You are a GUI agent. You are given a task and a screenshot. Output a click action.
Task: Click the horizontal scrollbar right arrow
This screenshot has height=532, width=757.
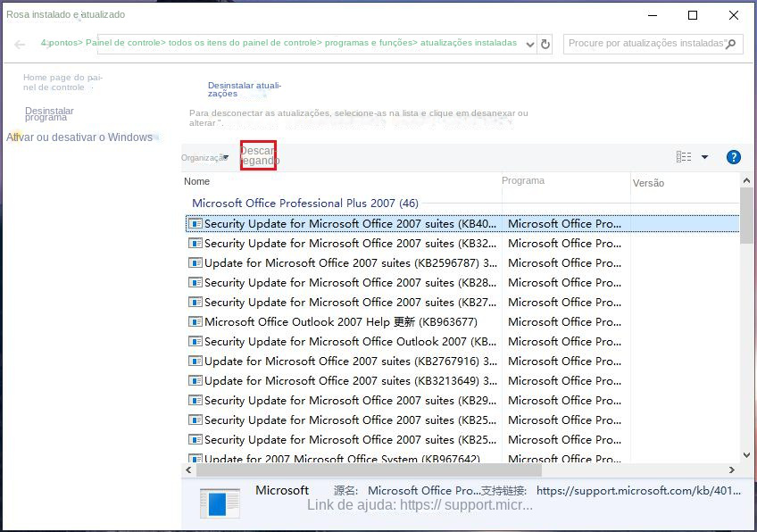(731, 470)
